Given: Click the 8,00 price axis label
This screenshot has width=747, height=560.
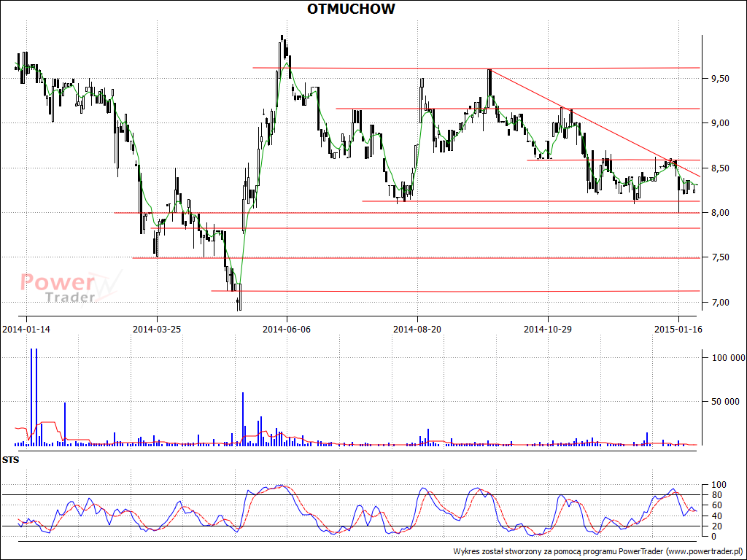Looking at the screenshot, I should 720,213.
